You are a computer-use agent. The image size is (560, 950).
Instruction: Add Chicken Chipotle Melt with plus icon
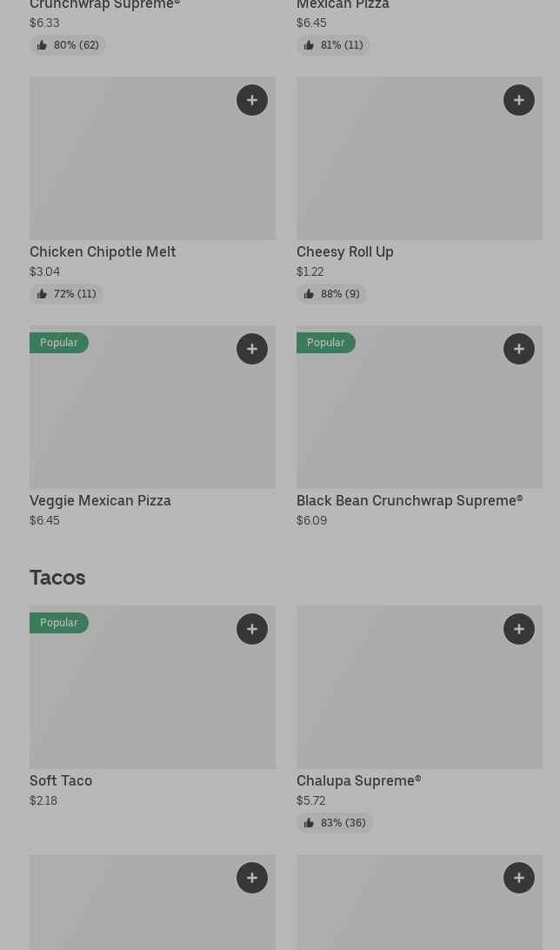click(x=252, y=100)
